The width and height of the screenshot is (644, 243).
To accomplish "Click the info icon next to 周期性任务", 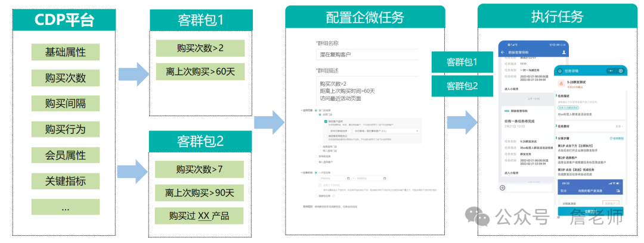I will (x=333, y=196).
